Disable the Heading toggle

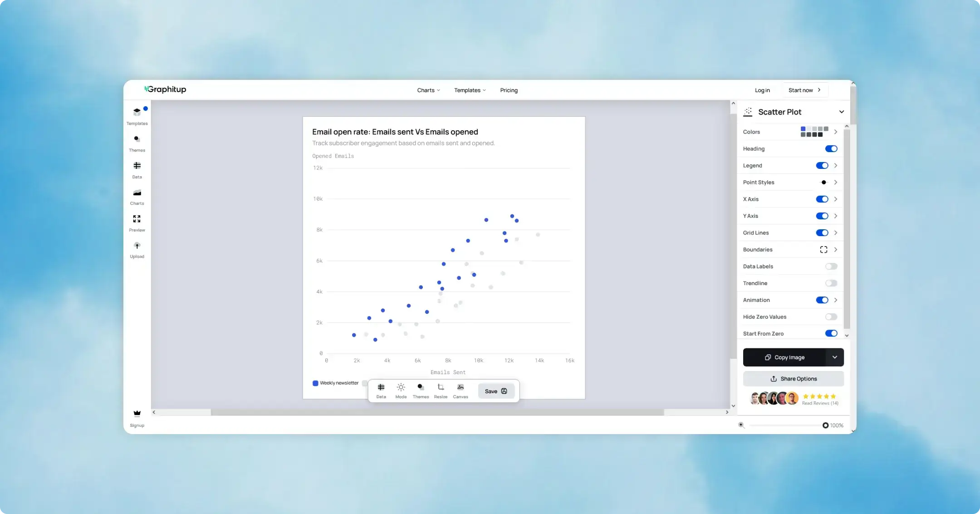[x=831, y=149]
